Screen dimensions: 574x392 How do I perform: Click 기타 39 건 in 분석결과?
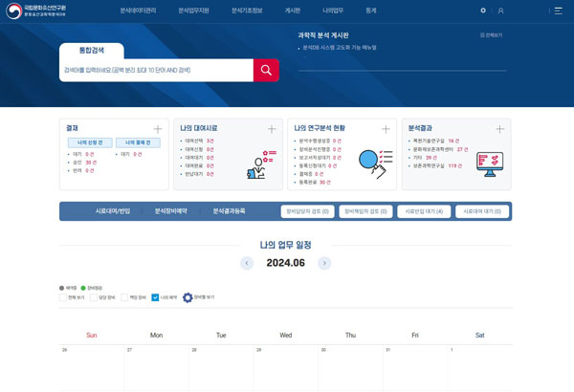point(425,158)
